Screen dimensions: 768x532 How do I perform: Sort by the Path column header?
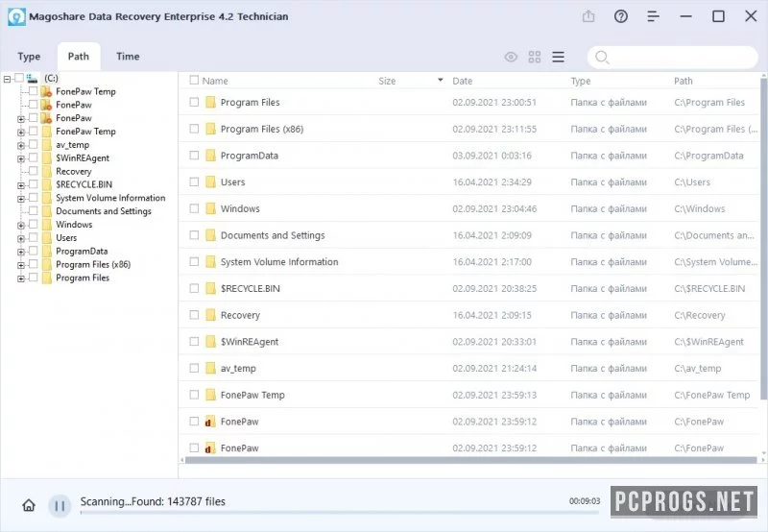[684, 81]
